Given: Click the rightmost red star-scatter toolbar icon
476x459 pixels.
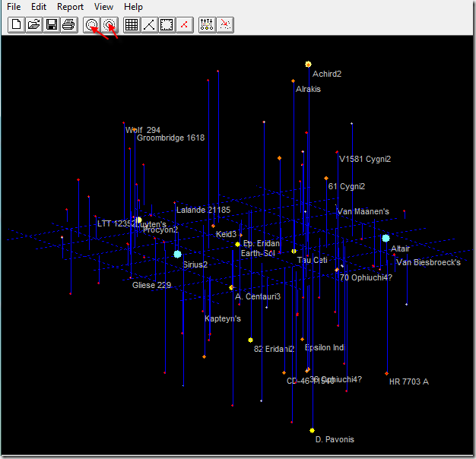Looking at the screenshot, I should 225,25.
